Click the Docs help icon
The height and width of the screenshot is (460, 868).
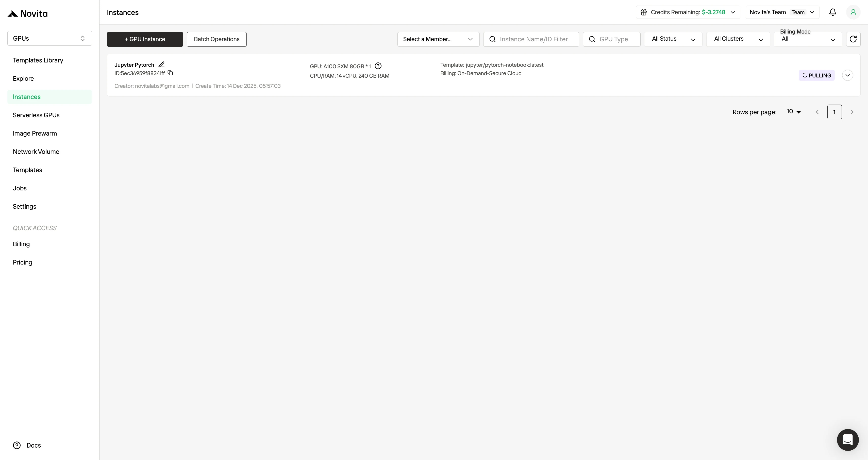[17, 445]
